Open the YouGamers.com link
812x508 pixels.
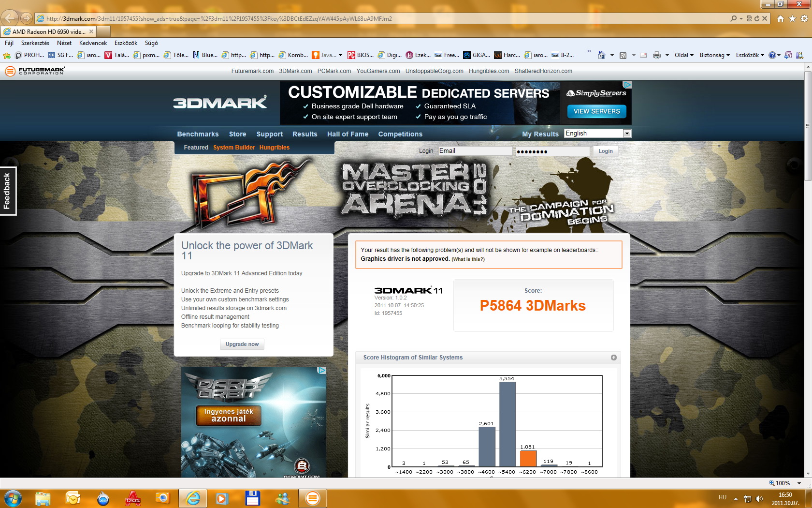[378, 71]
